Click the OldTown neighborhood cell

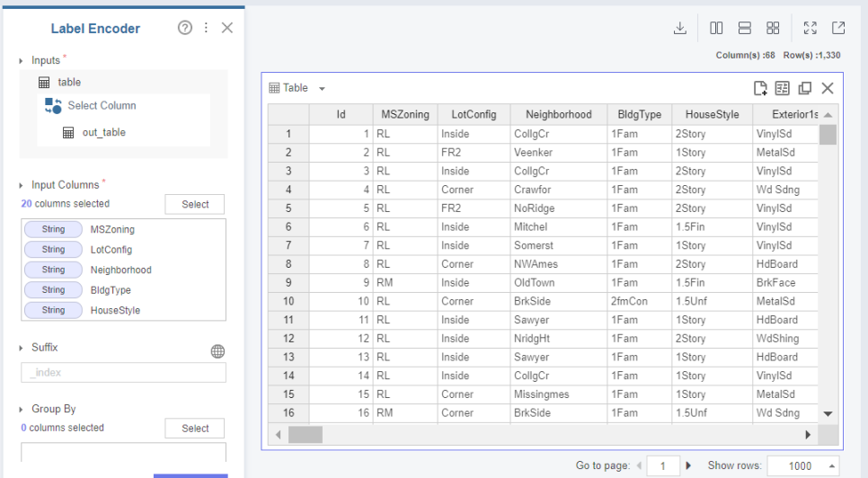coord(559,283)
